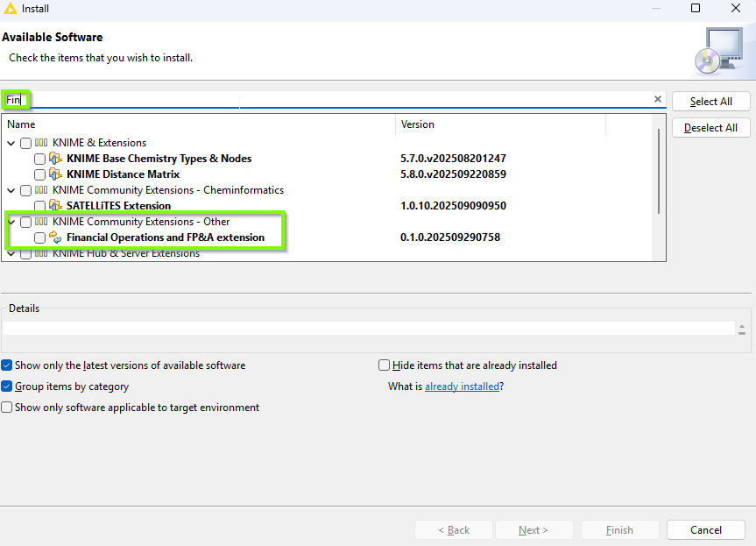
Task: Clear the filter text with the X icon
Action: [658, 99]
